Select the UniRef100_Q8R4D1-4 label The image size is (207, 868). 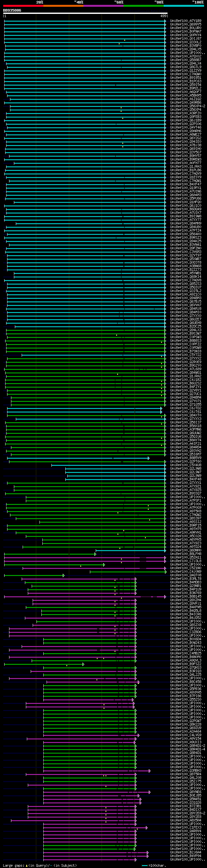188,749
